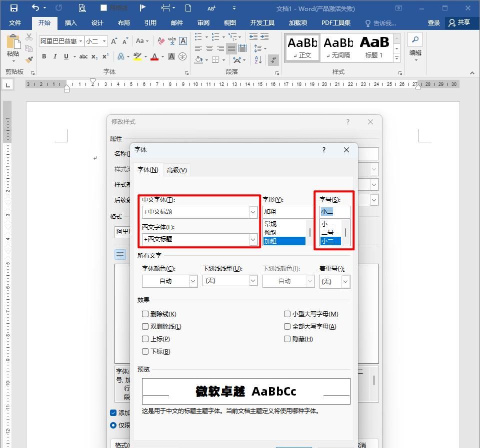
Task: Click the 登录 link at the top right
Action: 434,22
